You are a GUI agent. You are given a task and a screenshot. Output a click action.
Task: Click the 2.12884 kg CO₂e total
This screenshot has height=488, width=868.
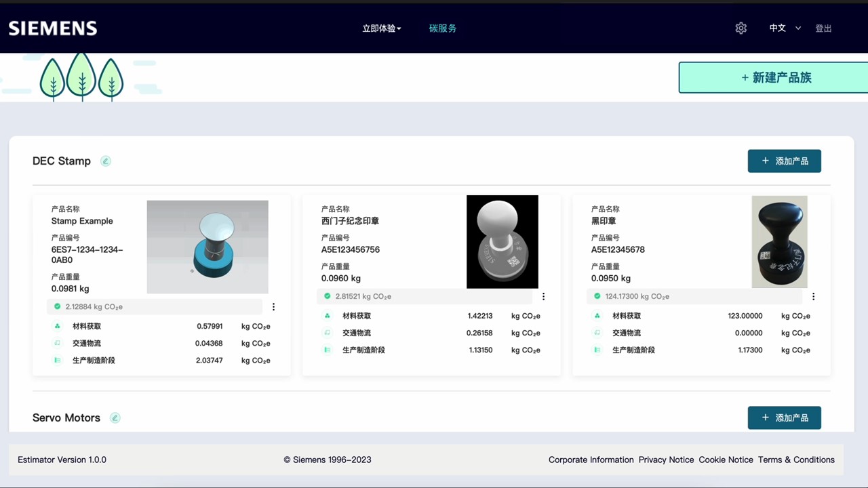(x=94, y=307)
